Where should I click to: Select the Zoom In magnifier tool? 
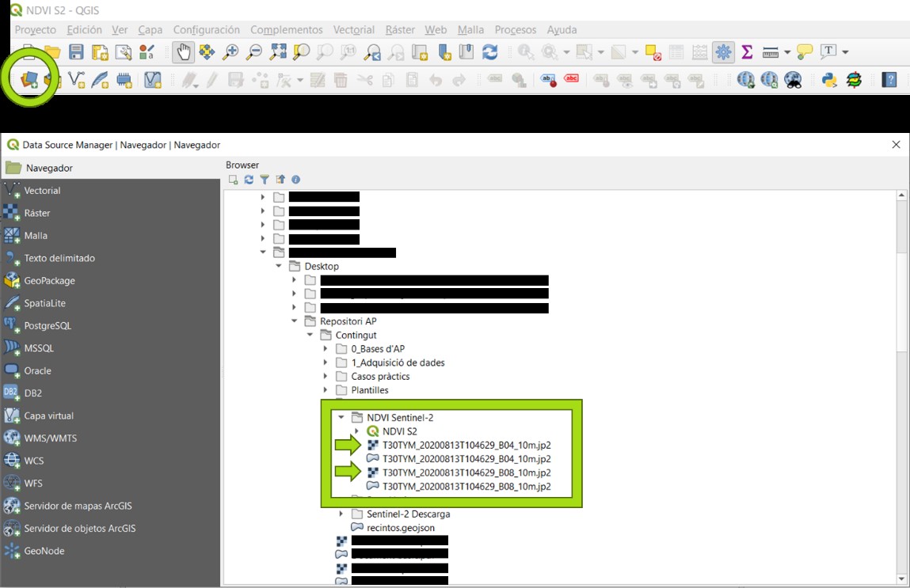[x=230, y=52]
